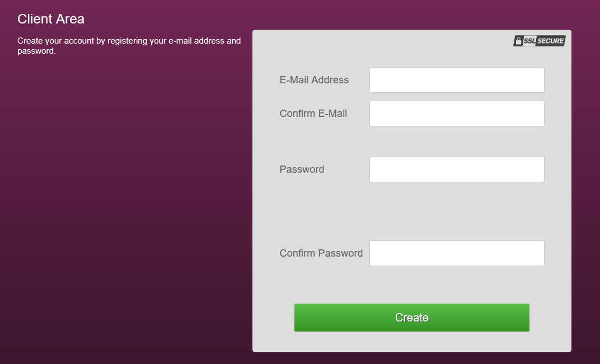Viewport: 600px width, 364px height.
Task: Click the E-Mail Address label
Action: pyautogui.click(x=314, y=80)
